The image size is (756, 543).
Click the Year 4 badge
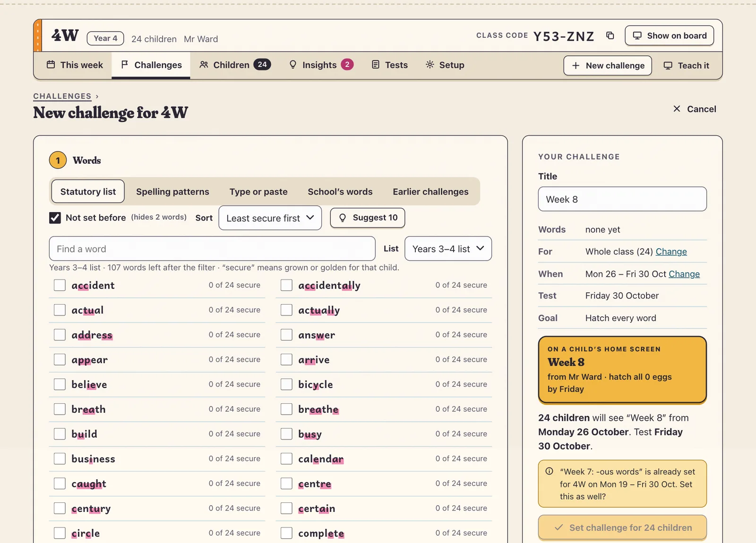pos(105,38)
